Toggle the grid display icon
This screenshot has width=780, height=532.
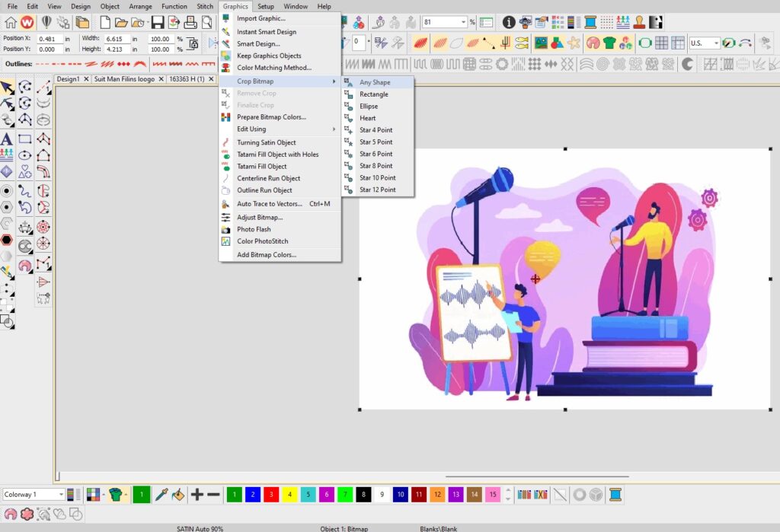point(661,43)
